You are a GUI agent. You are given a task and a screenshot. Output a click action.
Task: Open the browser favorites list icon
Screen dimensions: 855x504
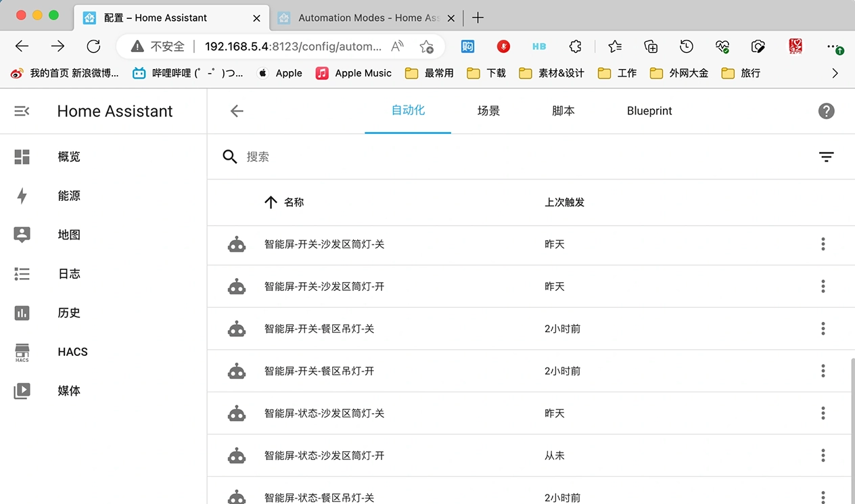(614, 46)
